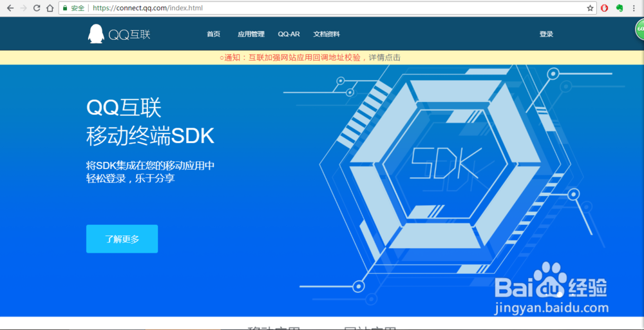The width and height of the screenshot is (644, 330).
Task: Open 首页 navigation item
Action: click(214, 34)
